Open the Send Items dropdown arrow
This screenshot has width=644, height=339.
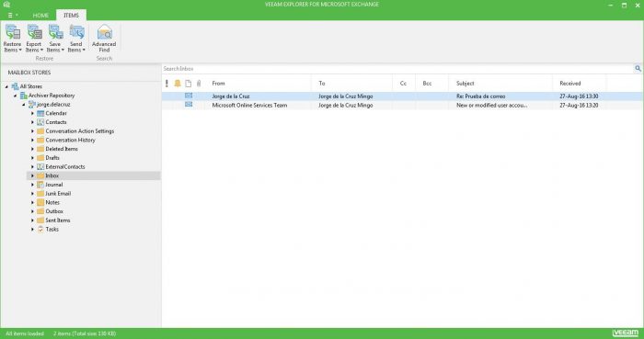pyautogui.click(x=84, y=50)
